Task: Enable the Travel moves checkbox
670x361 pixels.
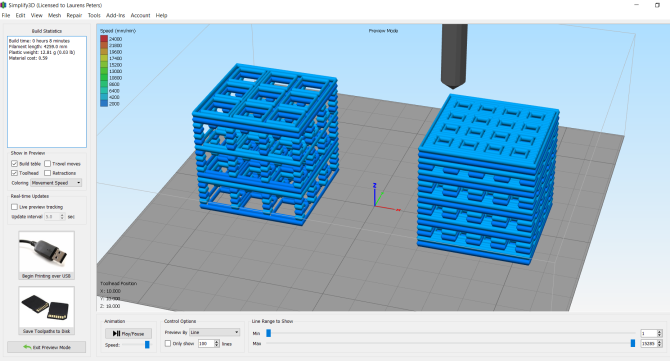Action: coord(47,164)
